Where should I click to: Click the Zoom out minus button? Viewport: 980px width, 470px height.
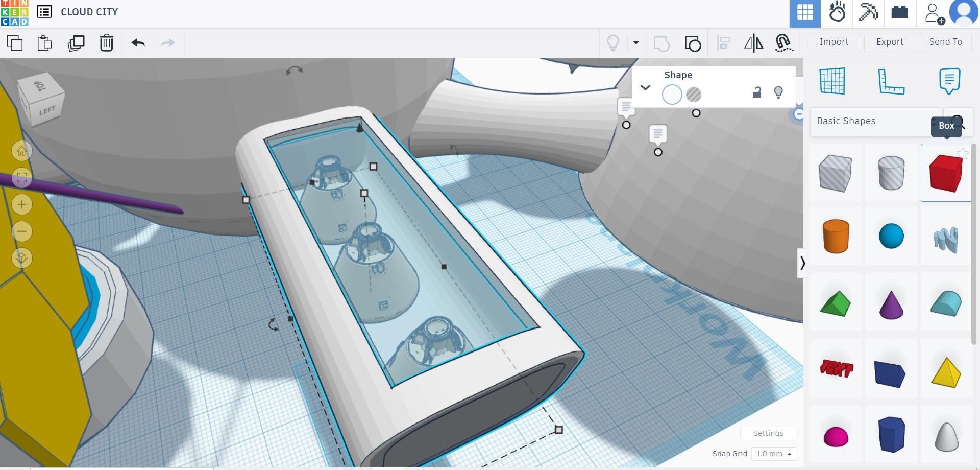click(21, 231)
